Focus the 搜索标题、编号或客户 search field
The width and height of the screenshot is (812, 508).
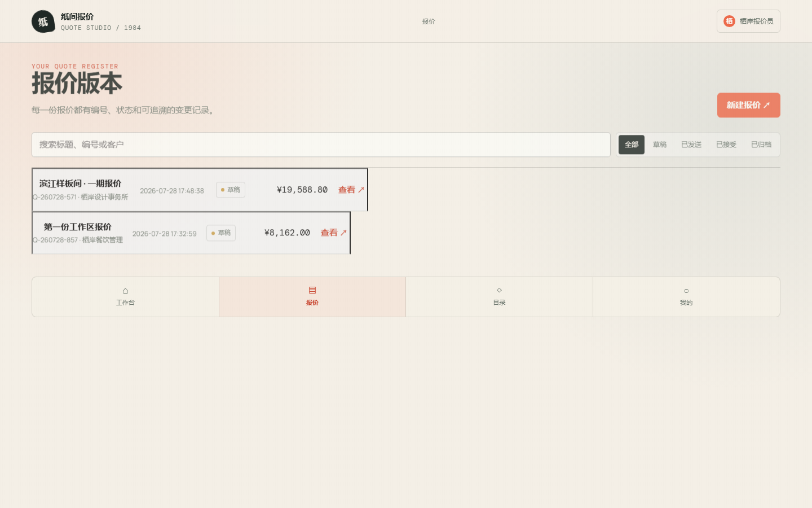[321, 144]
